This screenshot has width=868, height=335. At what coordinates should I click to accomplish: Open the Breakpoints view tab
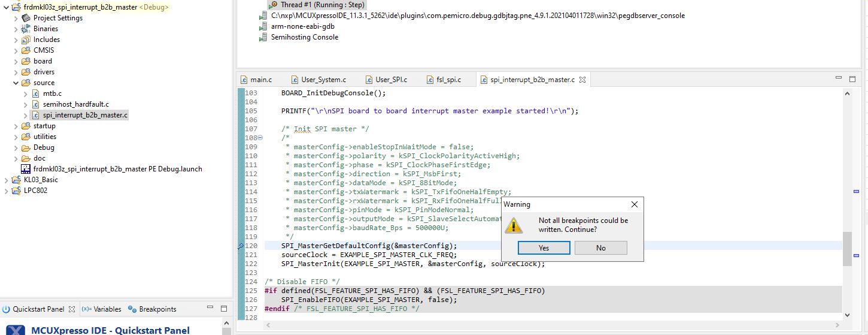[x=152, y=309]
